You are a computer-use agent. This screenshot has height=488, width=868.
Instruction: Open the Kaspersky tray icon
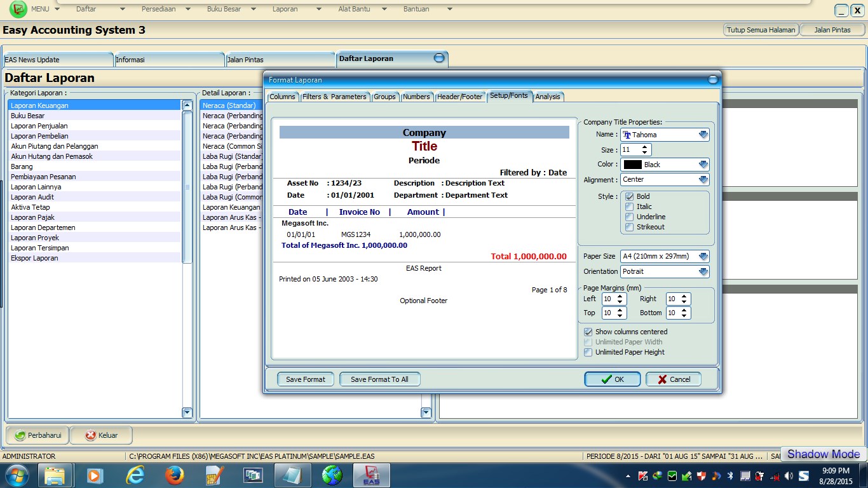click(643, 476)
